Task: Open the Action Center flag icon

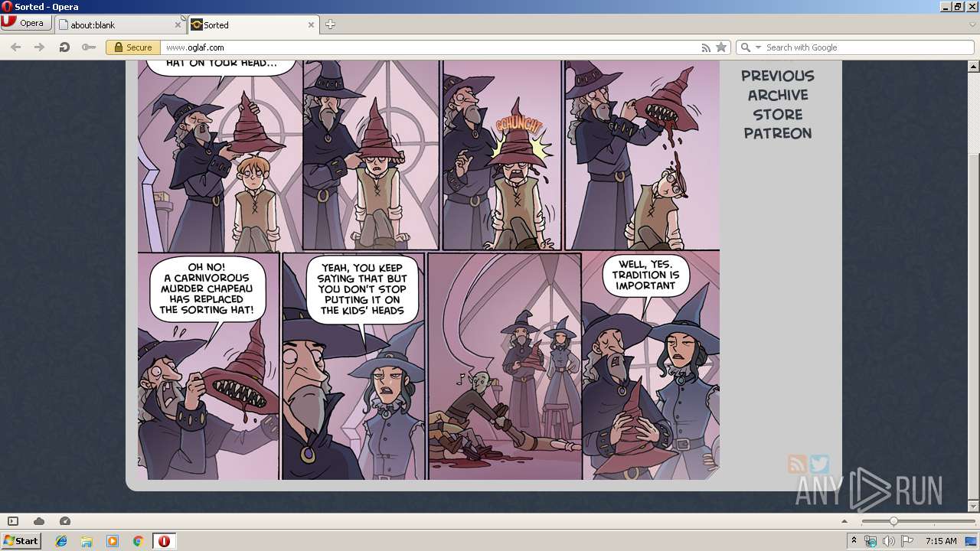Action: pos(907,541)
